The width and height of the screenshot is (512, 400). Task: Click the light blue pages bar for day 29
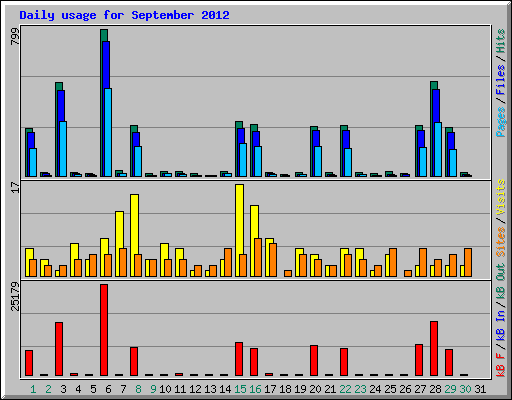(453, 163)
